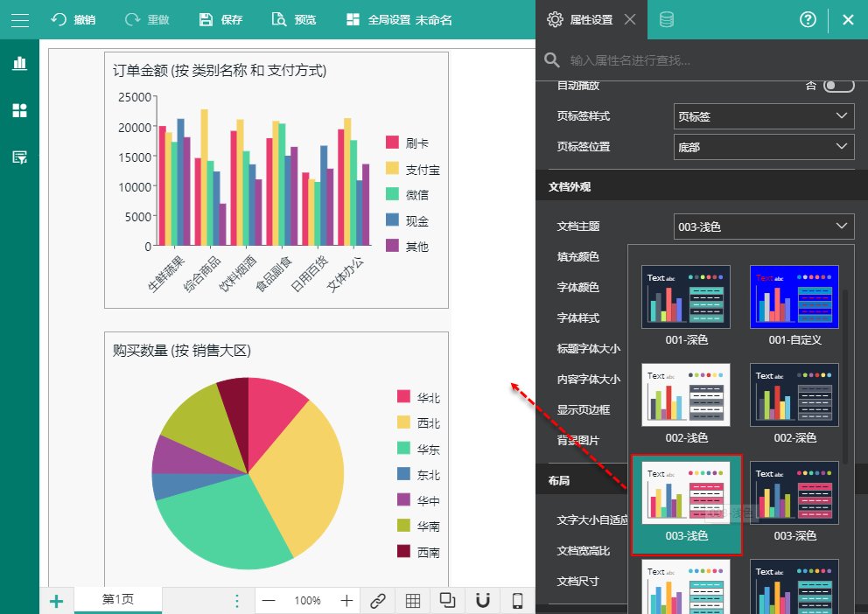
Task: Close the properties side panel
Action: click(x=848, y=20)
